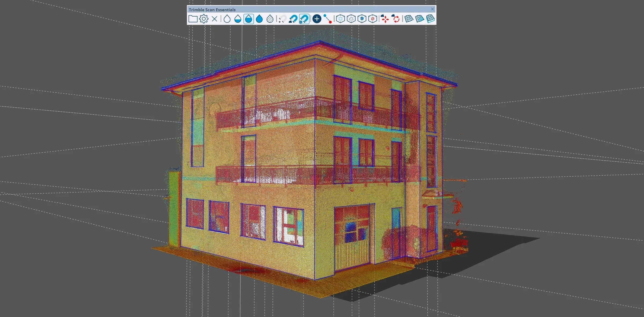
Task: Select the empty droplet opacity icon
Action: (227, 19)
